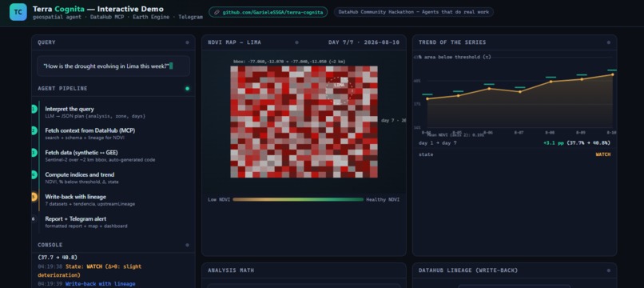Screen dimensions: 644x288
Task: Click the "7 datasets + tendencia, upstreamLineage" subtext
Action: (90, 204)
